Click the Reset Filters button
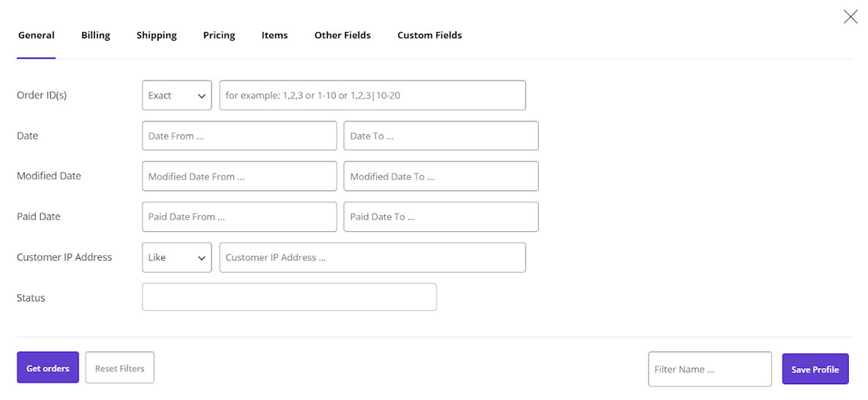The height and width of the screenshot is (400, 868). coord(119,368)
